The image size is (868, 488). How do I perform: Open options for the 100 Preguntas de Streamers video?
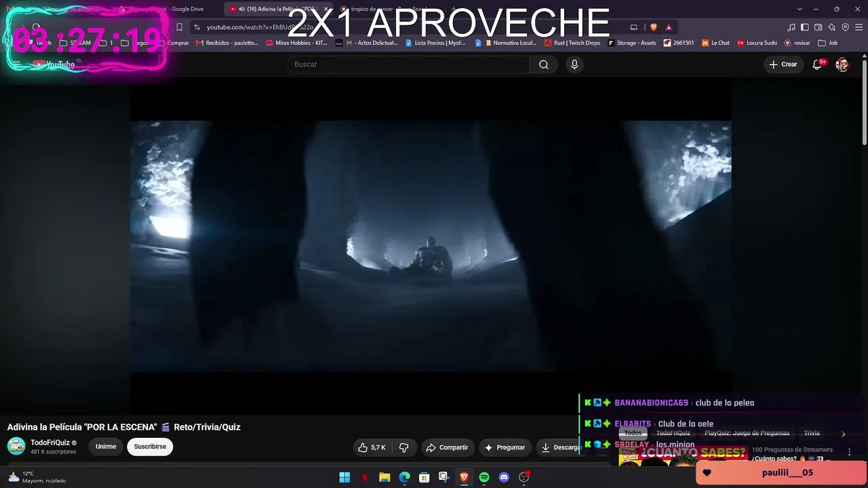click(849, 451)
